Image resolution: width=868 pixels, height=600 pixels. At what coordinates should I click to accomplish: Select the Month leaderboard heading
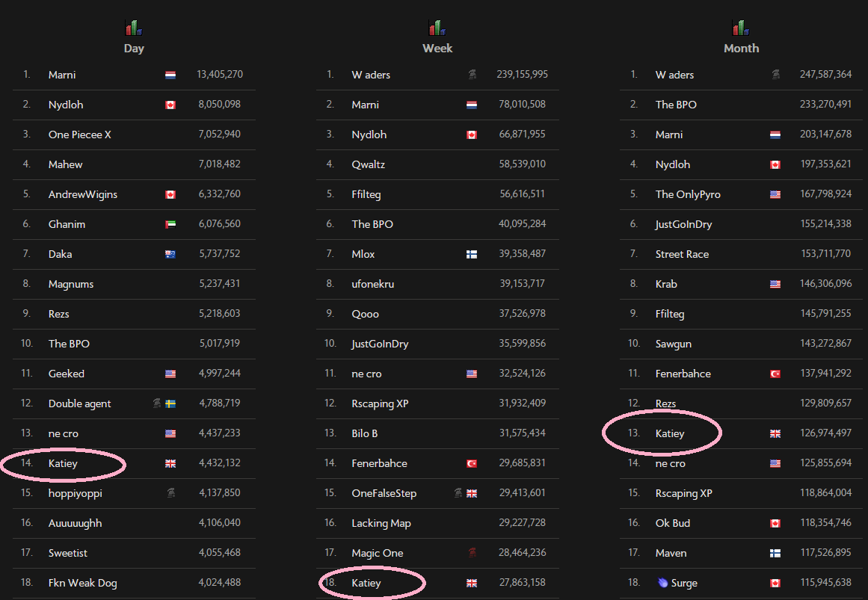click(x=741, y=48)
